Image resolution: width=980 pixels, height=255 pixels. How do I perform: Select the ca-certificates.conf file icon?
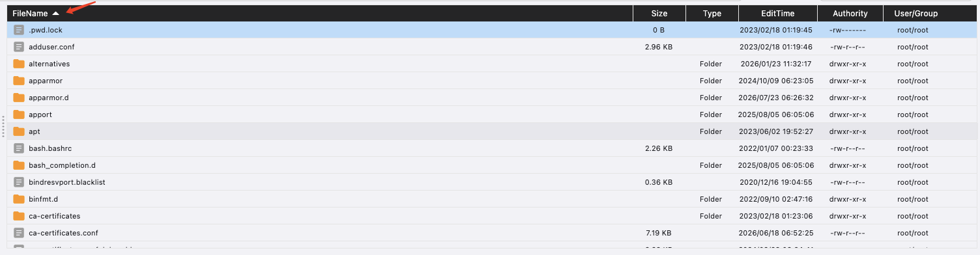point(19,233)
